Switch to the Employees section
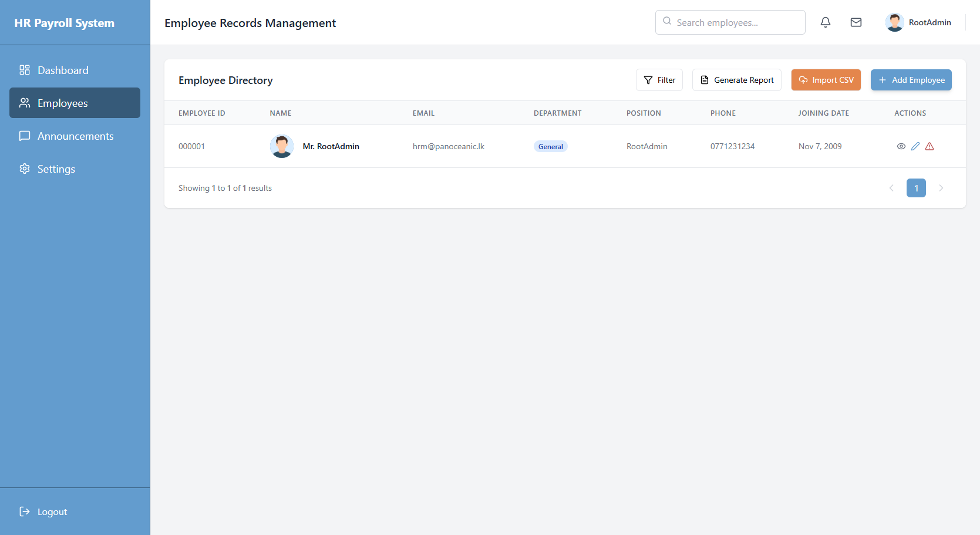Viewport: 980px width, 535px height. [62, 103]
